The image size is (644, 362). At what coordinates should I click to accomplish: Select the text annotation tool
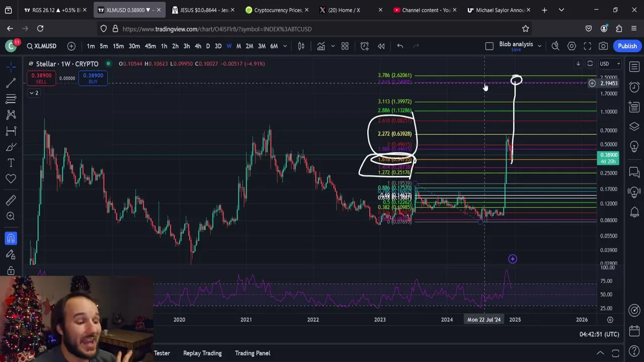click(11, 163)
